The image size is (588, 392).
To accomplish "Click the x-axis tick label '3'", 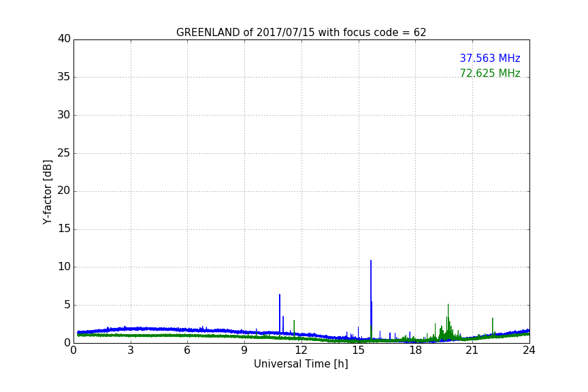I will 131,350.
